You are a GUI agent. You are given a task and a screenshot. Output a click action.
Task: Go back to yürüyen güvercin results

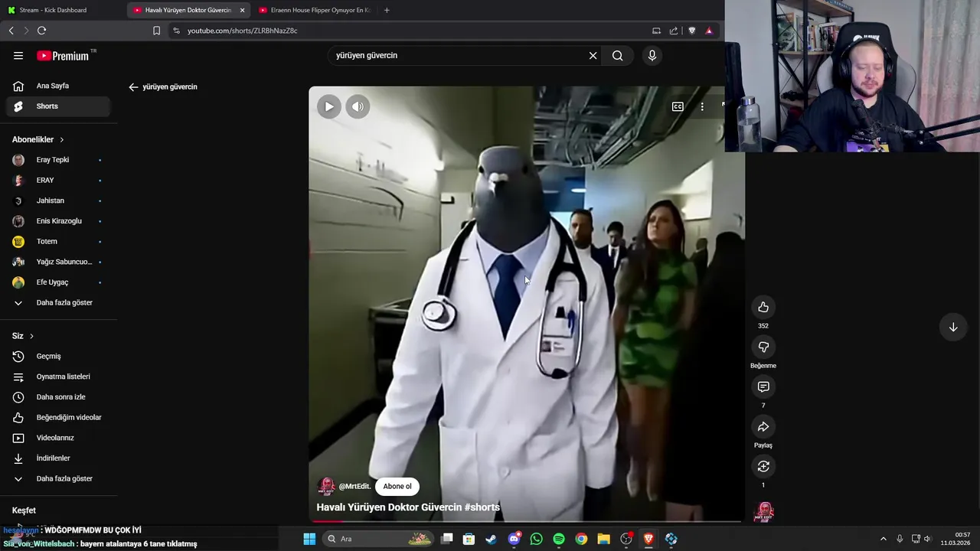tap(133, 87)
